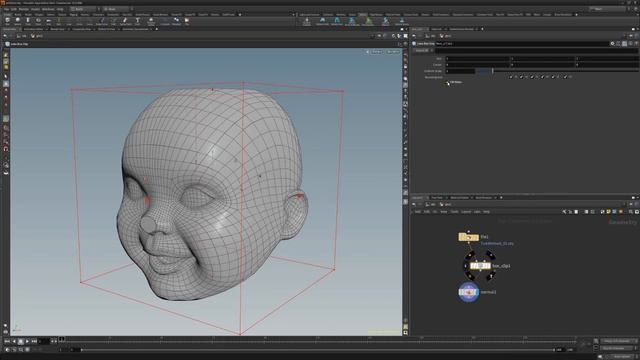Toggle the Fill Holes checkbox

(447, 82)
